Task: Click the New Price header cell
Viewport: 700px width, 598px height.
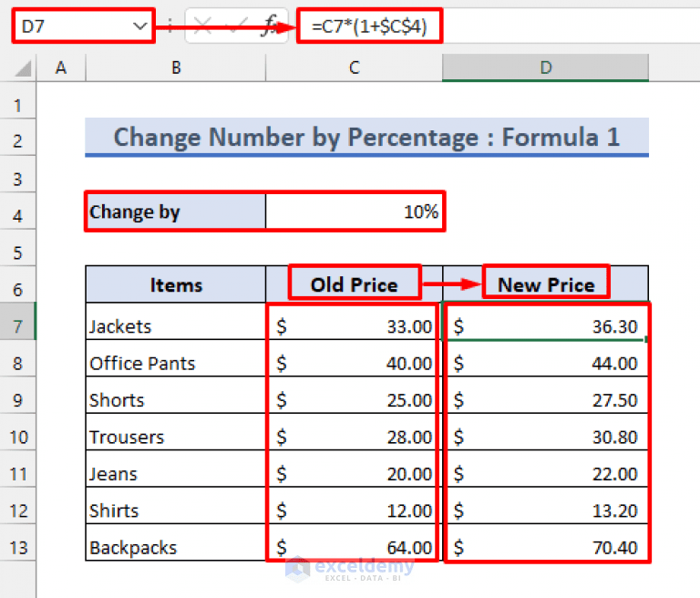Action: (546, 284)
